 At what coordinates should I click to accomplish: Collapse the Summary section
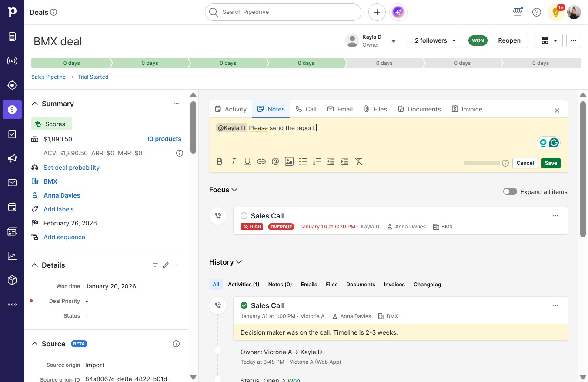click(x=35, y=104)
